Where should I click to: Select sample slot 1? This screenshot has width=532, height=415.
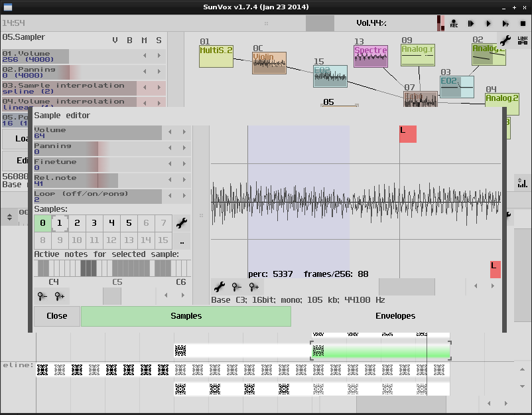(60, 223)
